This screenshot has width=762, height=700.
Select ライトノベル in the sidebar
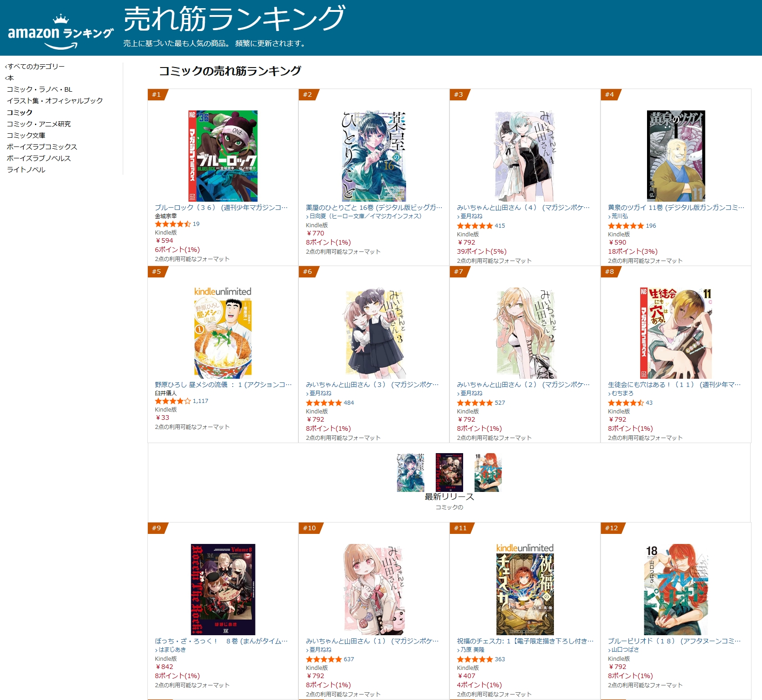(x=26, y=170)
